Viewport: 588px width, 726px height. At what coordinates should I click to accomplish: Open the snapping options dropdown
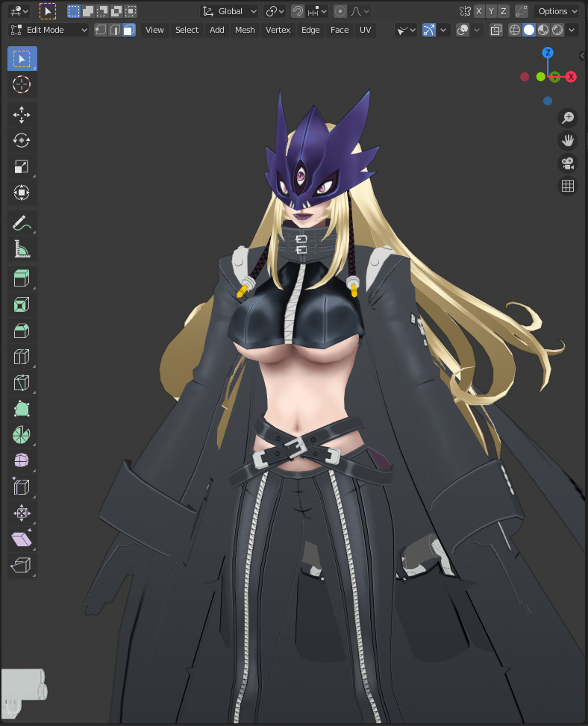[x=318, y=11]
